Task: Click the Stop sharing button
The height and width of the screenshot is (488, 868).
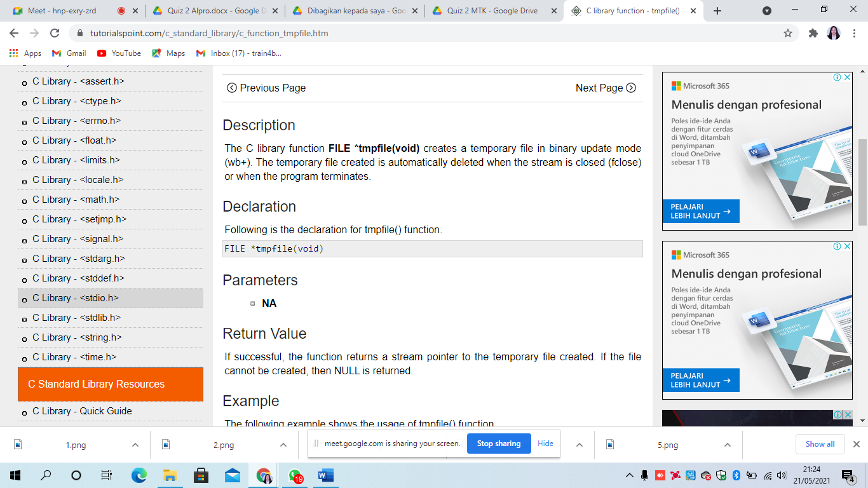Action: [498, 444]
